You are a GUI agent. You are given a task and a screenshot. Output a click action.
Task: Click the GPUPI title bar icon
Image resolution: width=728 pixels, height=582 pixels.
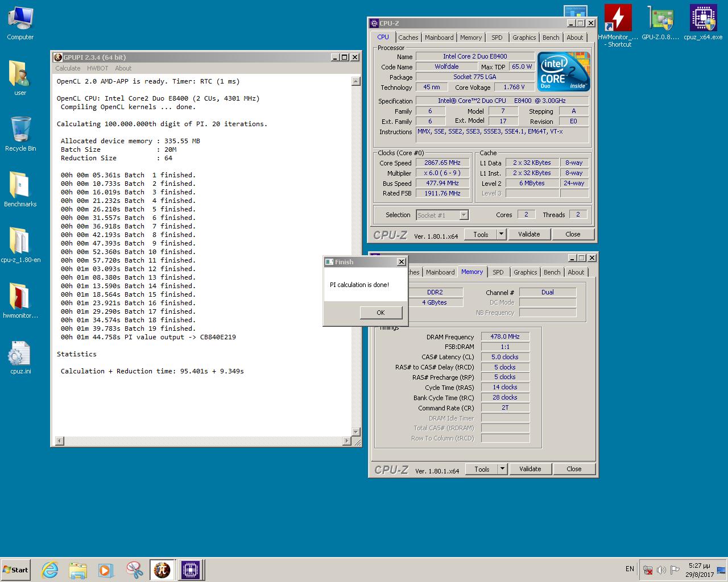pos(57,57)
